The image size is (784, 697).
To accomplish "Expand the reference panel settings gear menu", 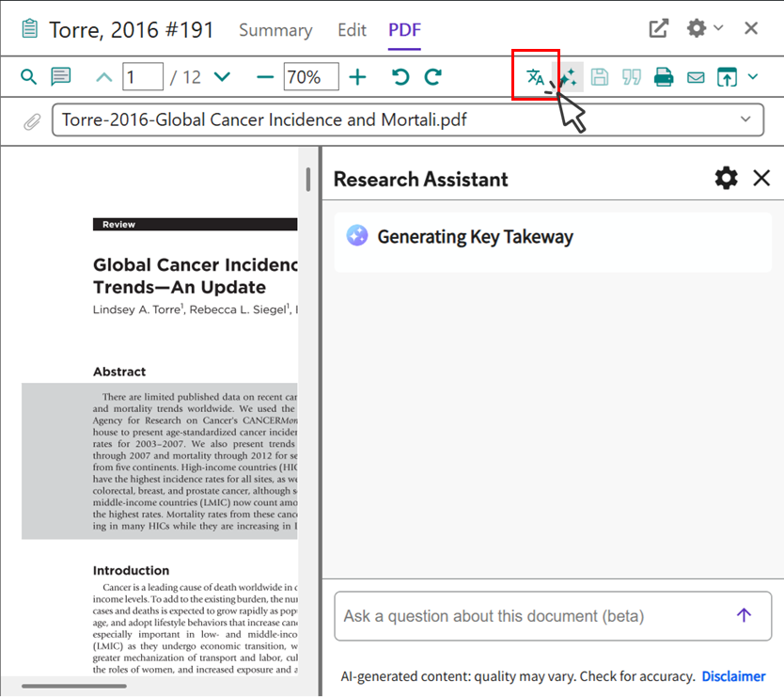I will tap(703, 28).
